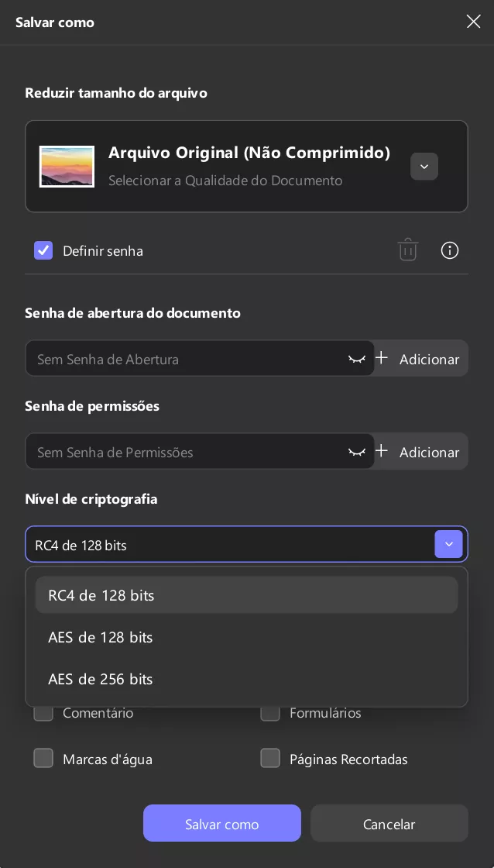Show the document opening password with eye icon
The height and width of the screenshot is (868, 494).
[357, 358]
